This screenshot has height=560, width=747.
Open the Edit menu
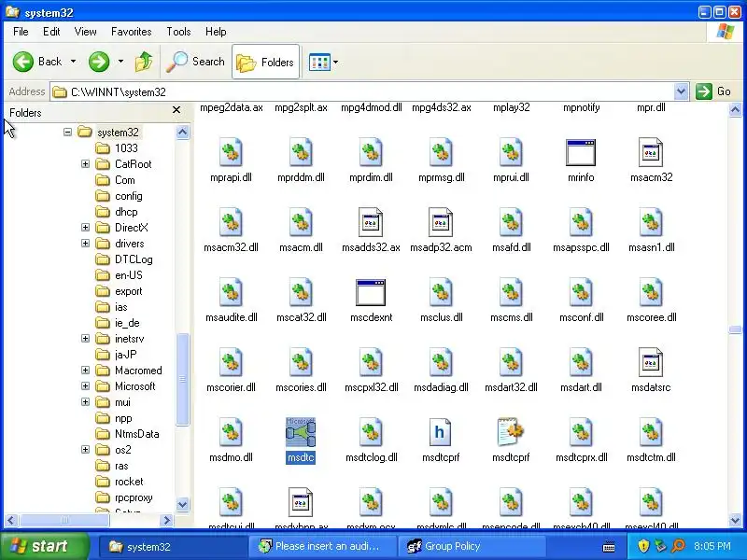tap(51, 32)
